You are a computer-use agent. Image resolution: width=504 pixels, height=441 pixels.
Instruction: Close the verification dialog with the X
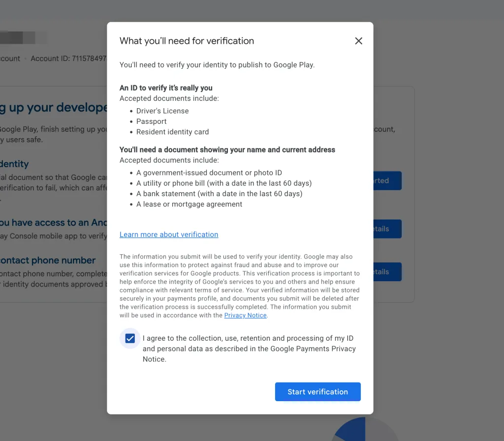(358, 41)
